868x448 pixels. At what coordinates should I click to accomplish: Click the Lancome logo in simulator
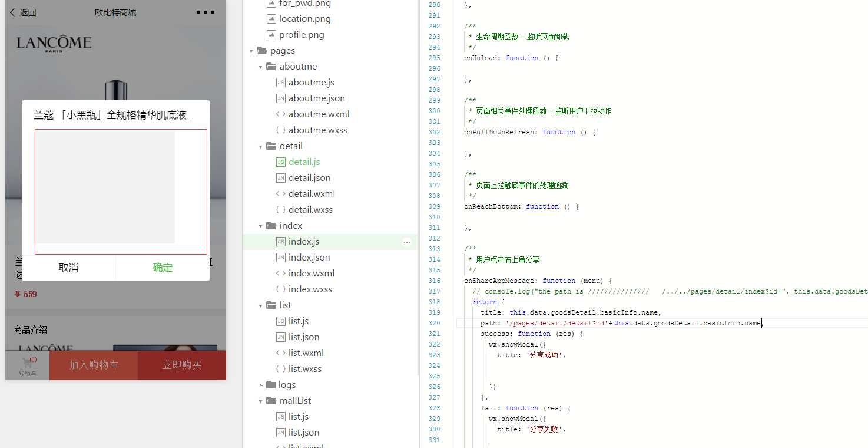coord(54,44)
